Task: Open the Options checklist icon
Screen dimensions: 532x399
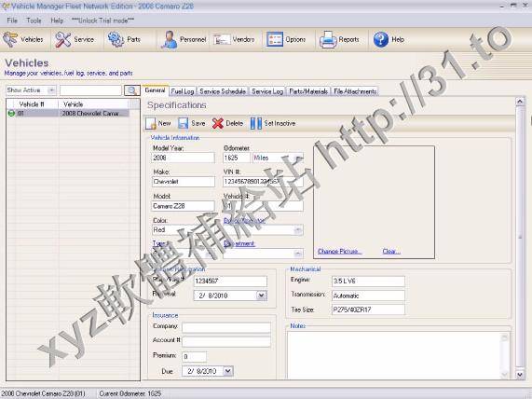Action: tap(275, 39)
